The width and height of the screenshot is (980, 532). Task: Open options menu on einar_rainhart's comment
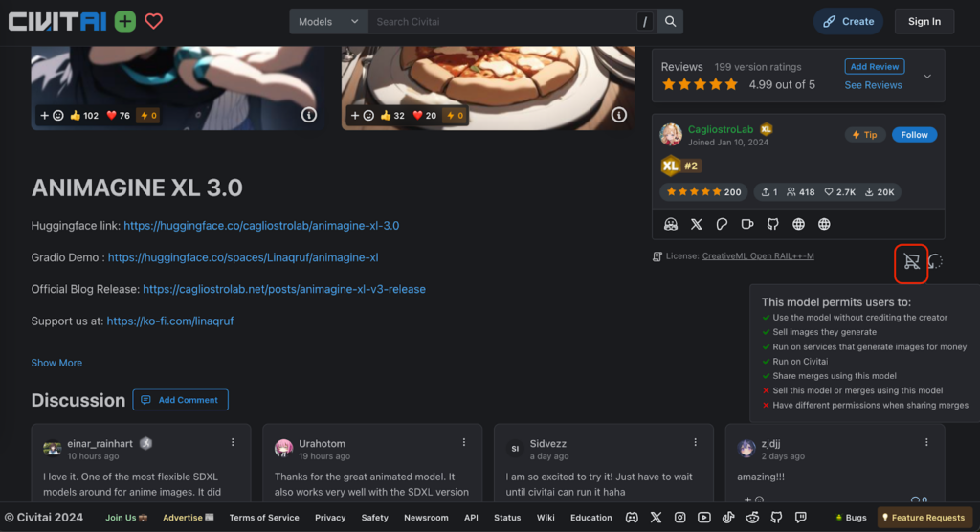pos(233,442)
